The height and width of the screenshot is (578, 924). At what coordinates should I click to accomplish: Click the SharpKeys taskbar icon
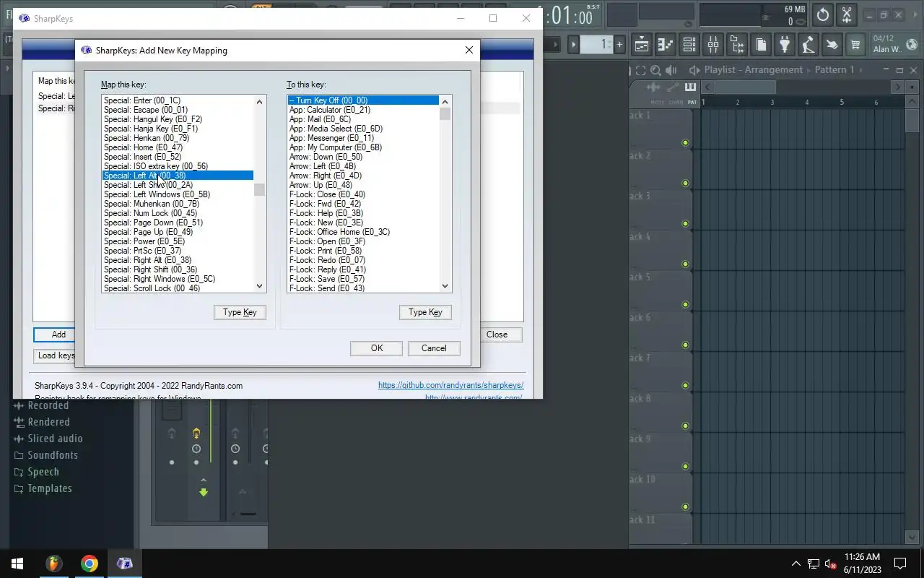pyautogui.click(x=124, y=564)
